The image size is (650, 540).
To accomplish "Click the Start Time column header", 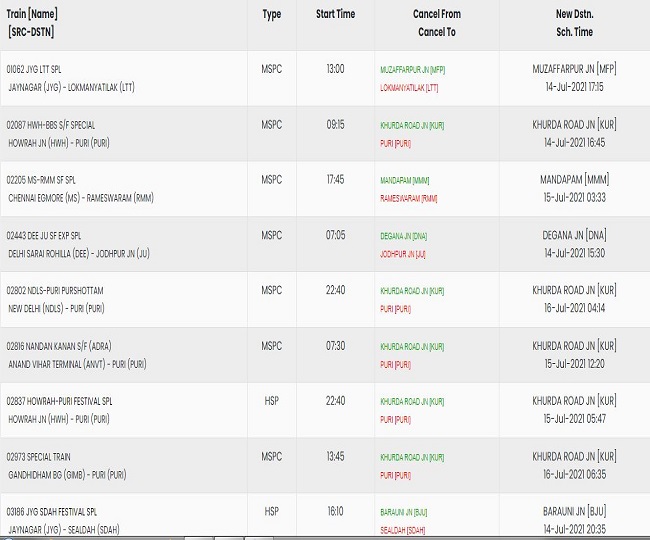I will tap(335, 14).
